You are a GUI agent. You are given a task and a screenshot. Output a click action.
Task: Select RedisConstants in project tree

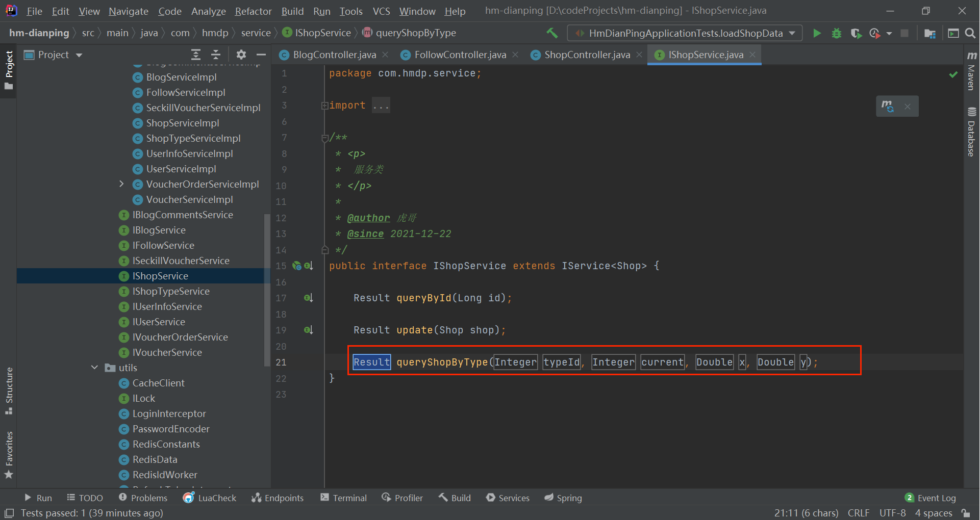pos(166,444)
